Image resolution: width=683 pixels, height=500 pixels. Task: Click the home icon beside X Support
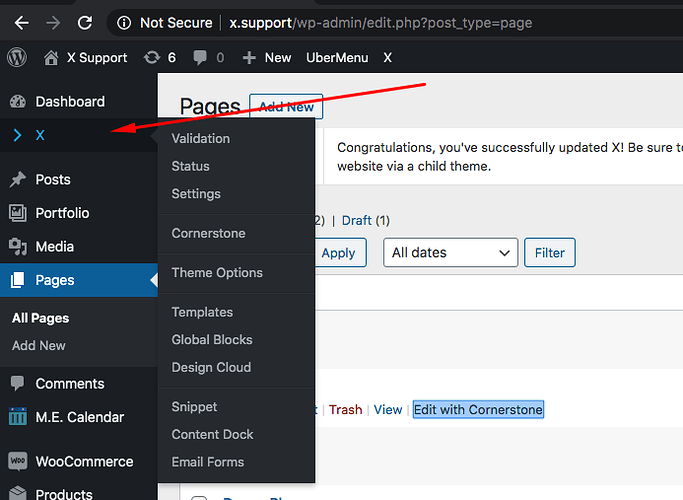click(51, 57)
